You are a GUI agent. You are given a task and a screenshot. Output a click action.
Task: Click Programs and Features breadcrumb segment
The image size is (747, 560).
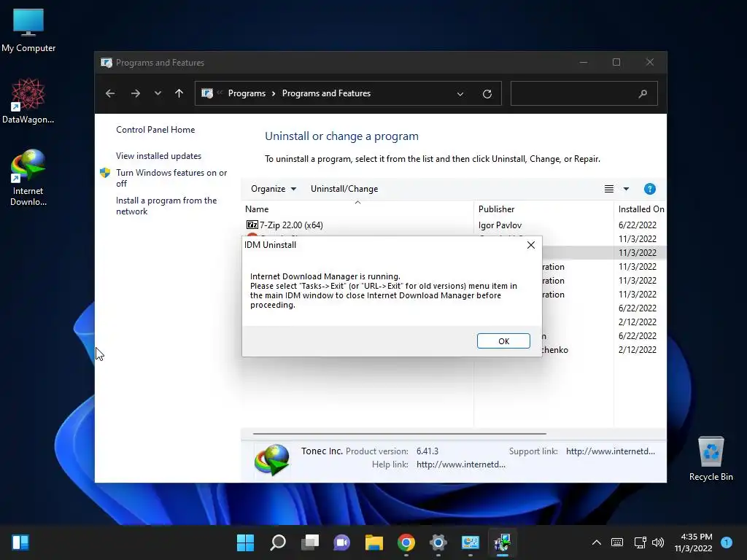(x=326, y=93)
